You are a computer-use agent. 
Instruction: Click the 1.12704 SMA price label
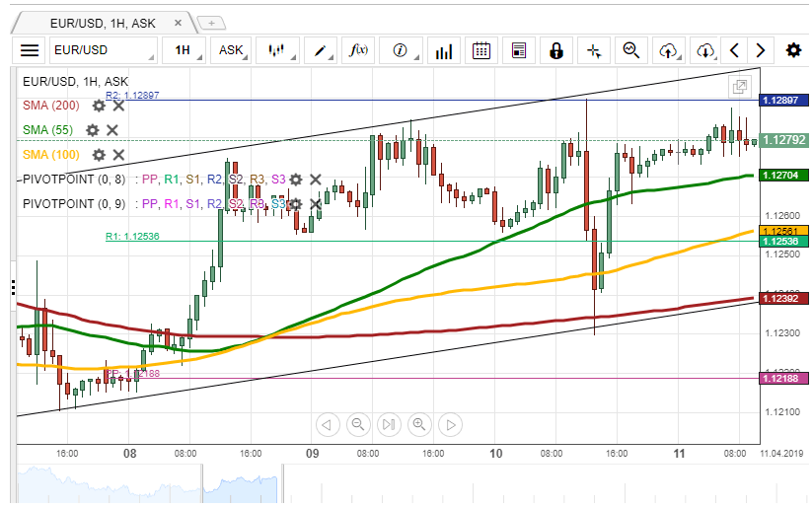[x=783, y=175]
